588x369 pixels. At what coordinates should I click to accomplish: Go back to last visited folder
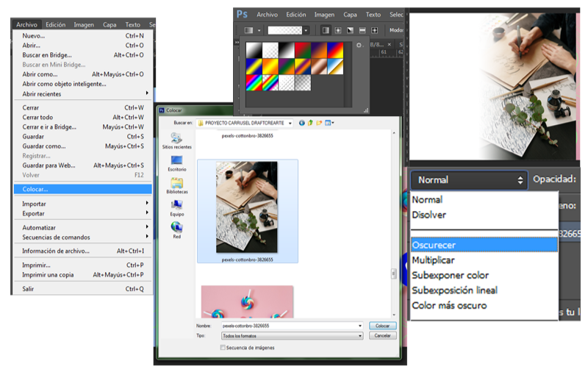coord(301,123)
